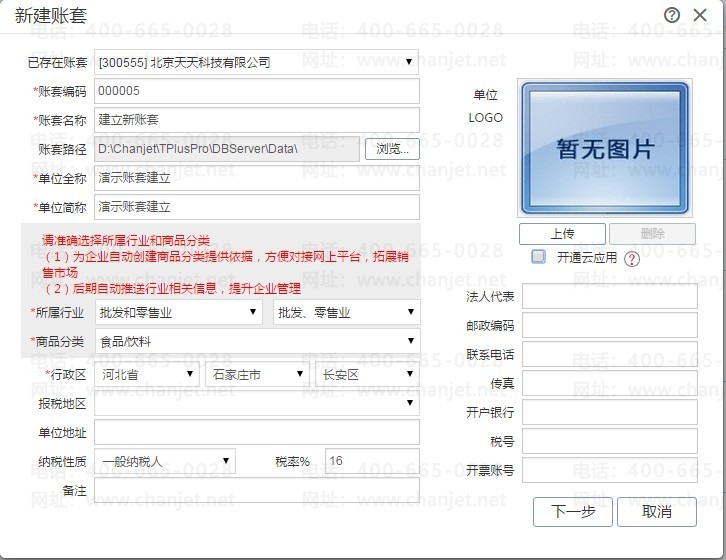This screenshot has width=726, height=560.
Task: Click the 暂无图片 logo placeholder image
Action: tap(605, 148)
